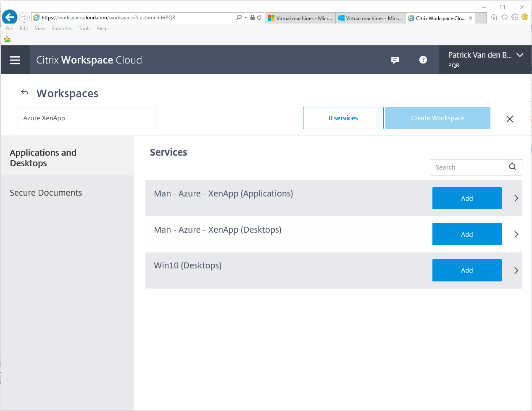Add the Win10 (Desktops) service

[467, 270]
